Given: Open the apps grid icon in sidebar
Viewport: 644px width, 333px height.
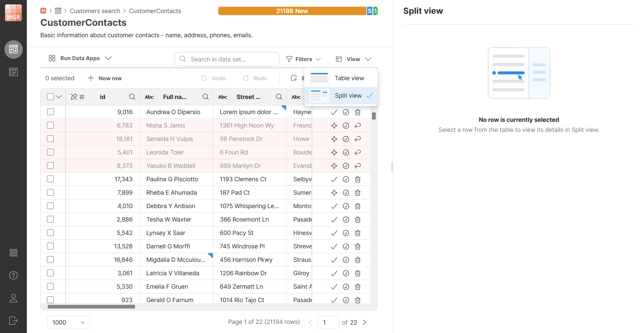Looking at the screenshot, I should pos(13,253).
